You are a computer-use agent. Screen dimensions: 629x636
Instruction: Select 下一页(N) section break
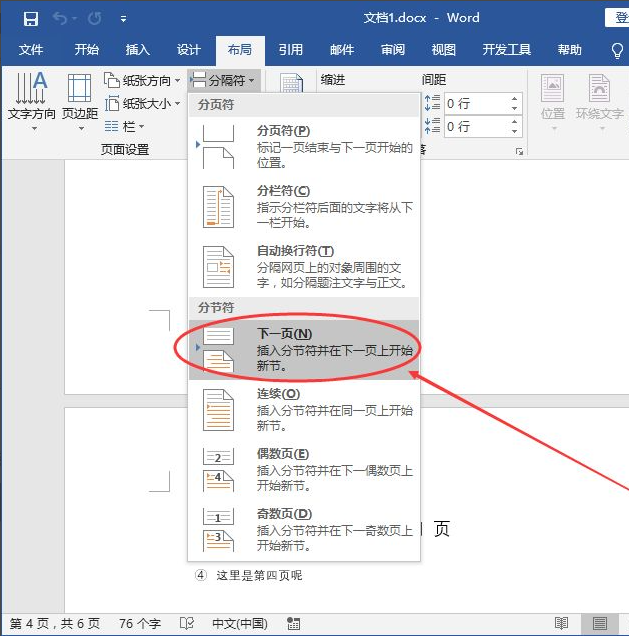click(x=304, y=350)
